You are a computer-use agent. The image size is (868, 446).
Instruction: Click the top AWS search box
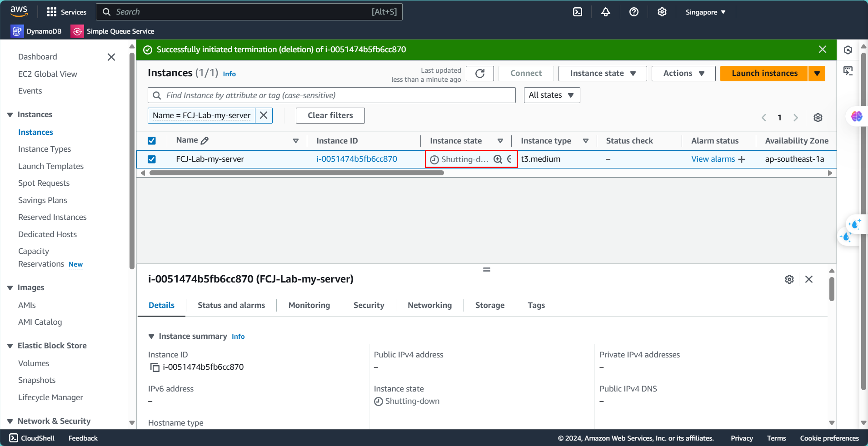pyautogui.click(x=249, y=12)
